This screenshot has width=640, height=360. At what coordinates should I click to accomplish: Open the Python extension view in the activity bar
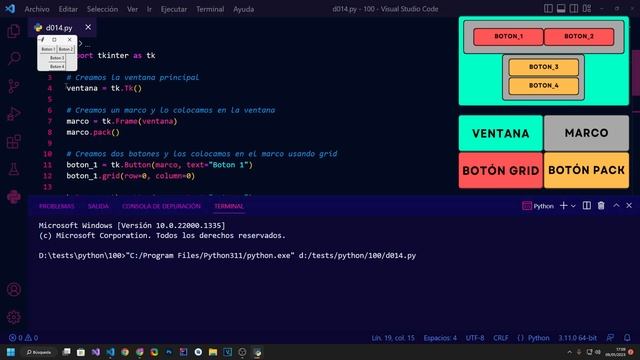(13, 197)
